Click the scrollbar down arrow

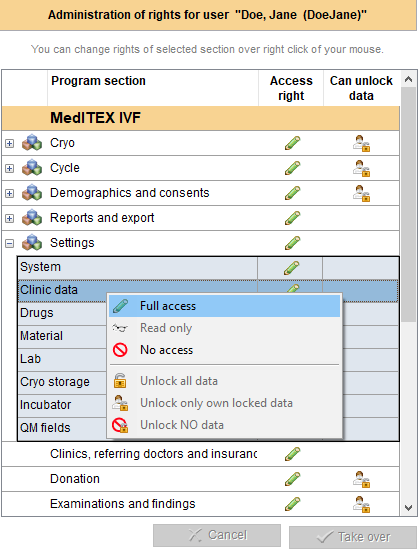point(408,508)
